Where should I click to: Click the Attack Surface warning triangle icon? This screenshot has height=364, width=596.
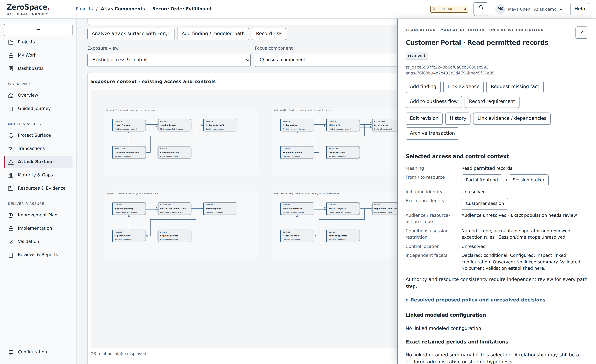coord(11,162)
